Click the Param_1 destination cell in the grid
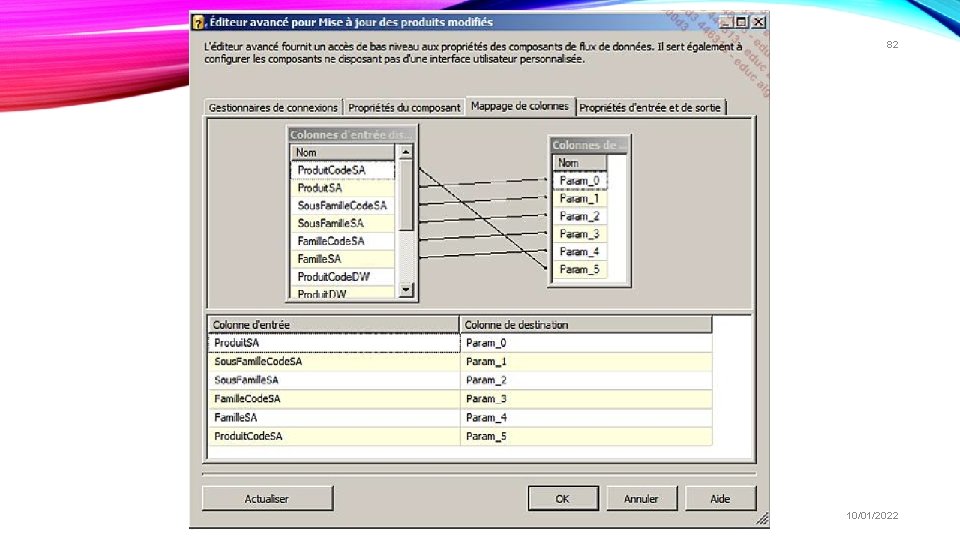Viewport: 960px width, 540px height. pyautogui.click(x=586, y=362)
